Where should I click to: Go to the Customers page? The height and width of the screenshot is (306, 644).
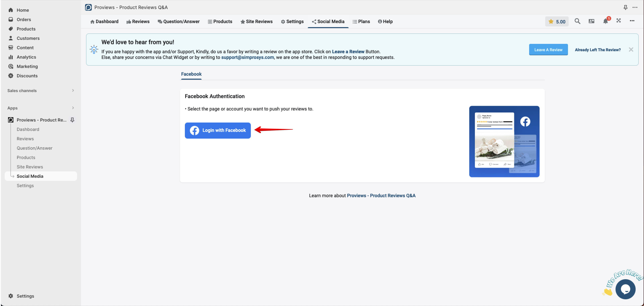click(28, 38)
